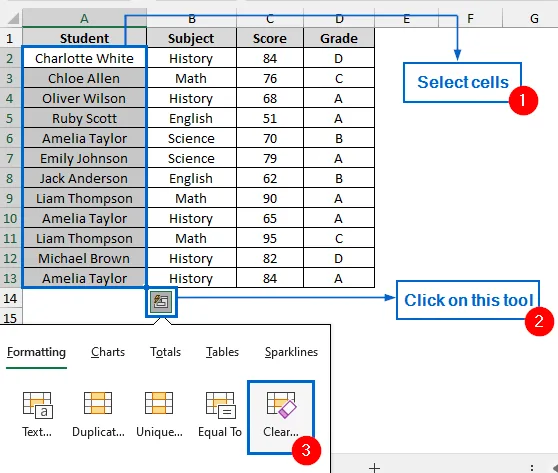The image size is (558, 473).
Task: Click the English subject cell in row 5
Action: [191, 118]
